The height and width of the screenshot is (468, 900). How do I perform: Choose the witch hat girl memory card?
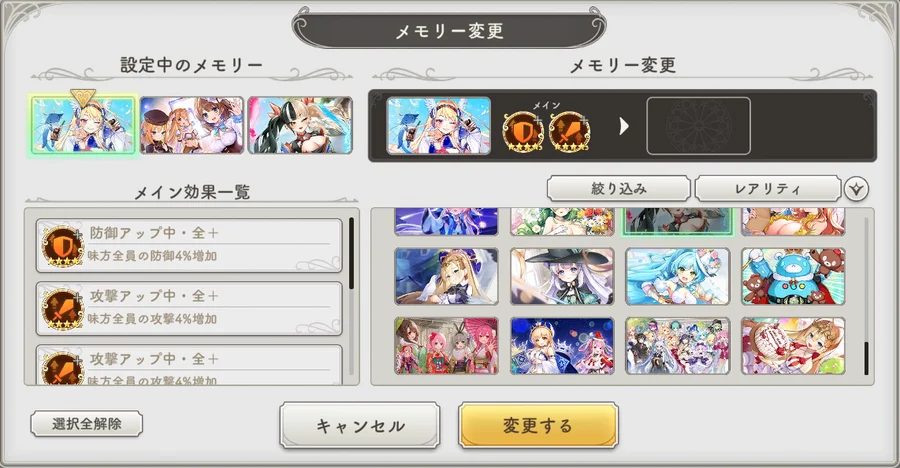(562, 276)
